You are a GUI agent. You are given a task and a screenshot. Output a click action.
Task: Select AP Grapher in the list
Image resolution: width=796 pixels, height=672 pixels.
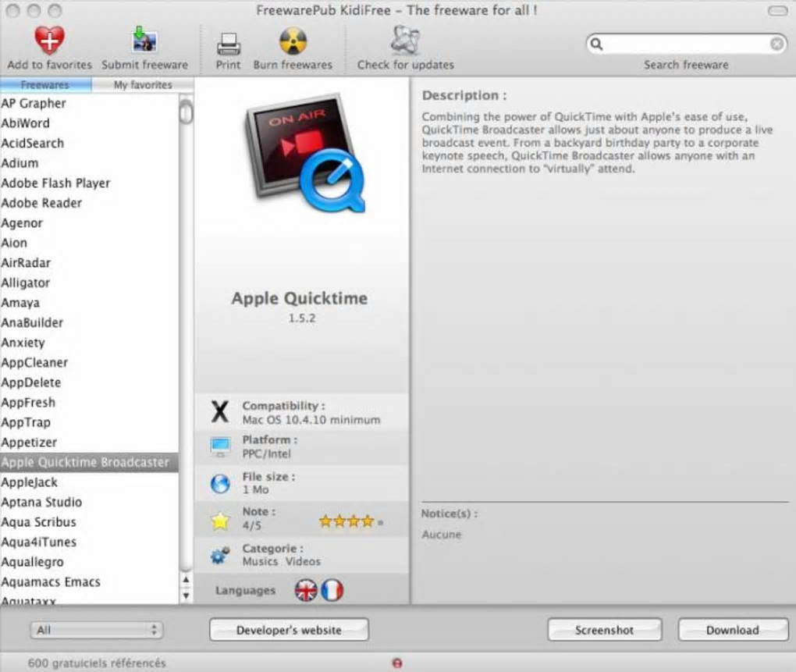89,104
